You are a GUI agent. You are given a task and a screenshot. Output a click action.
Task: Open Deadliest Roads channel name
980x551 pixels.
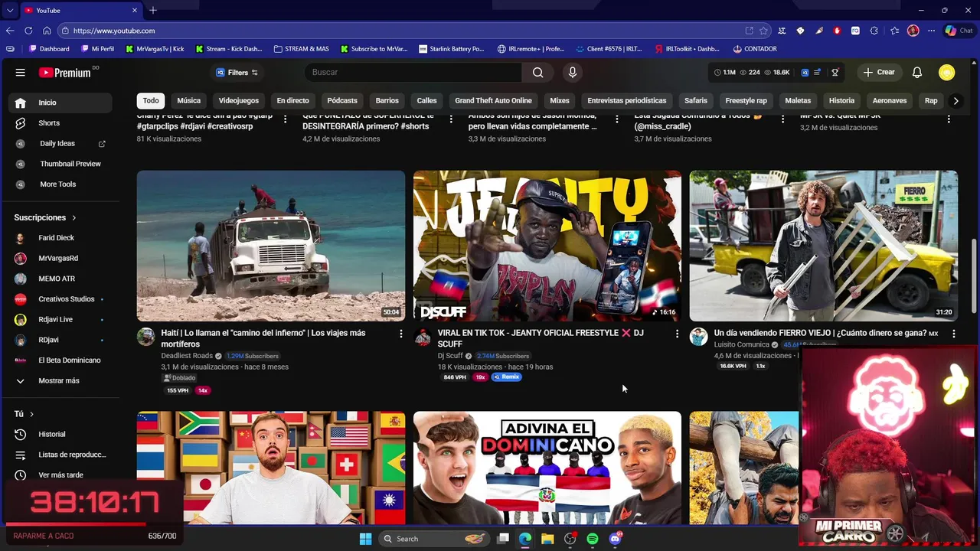click(187, 356)
